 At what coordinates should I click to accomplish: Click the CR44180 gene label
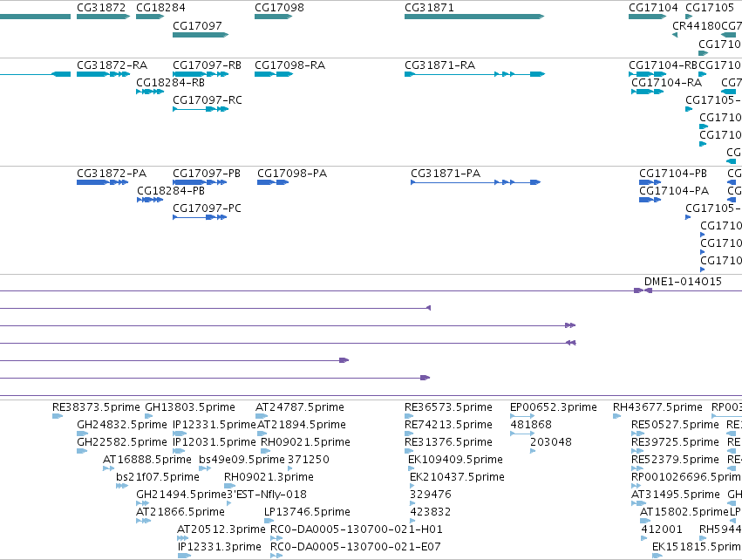click(x=697, y=25)
